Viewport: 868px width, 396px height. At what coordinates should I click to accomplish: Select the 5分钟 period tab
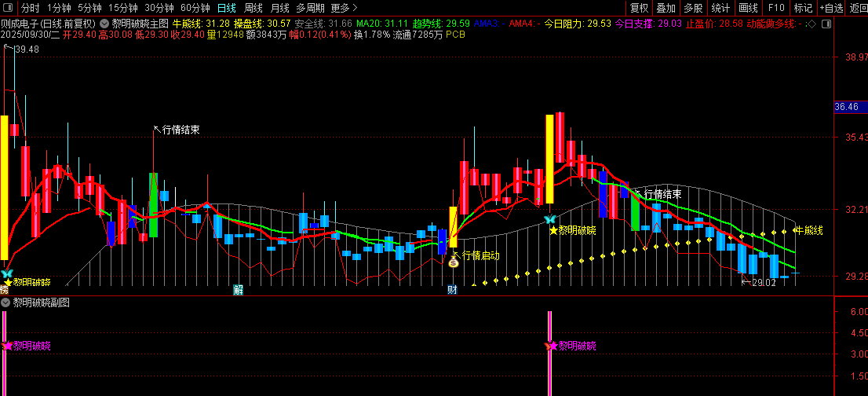(x=89, y=8)
